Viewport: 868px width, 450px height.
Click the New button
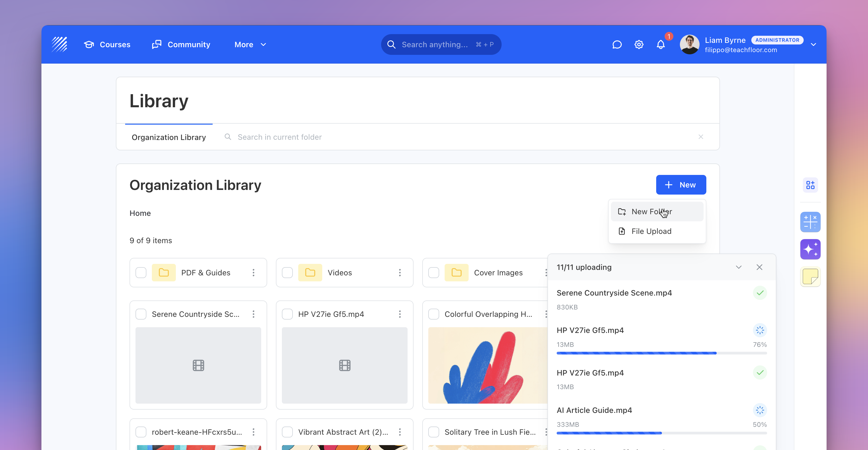(x=681, y=185)
